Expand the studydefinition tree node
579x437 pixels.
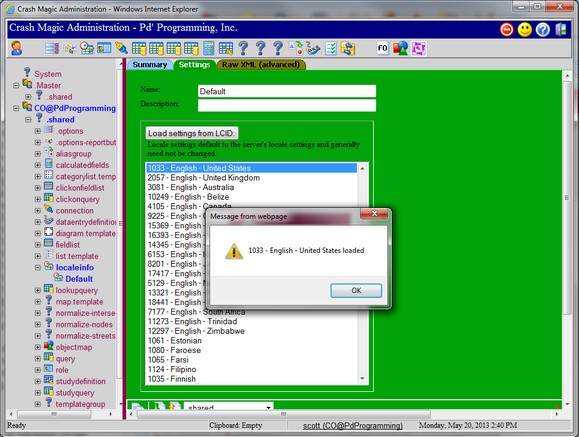click(x=38, y=381)
